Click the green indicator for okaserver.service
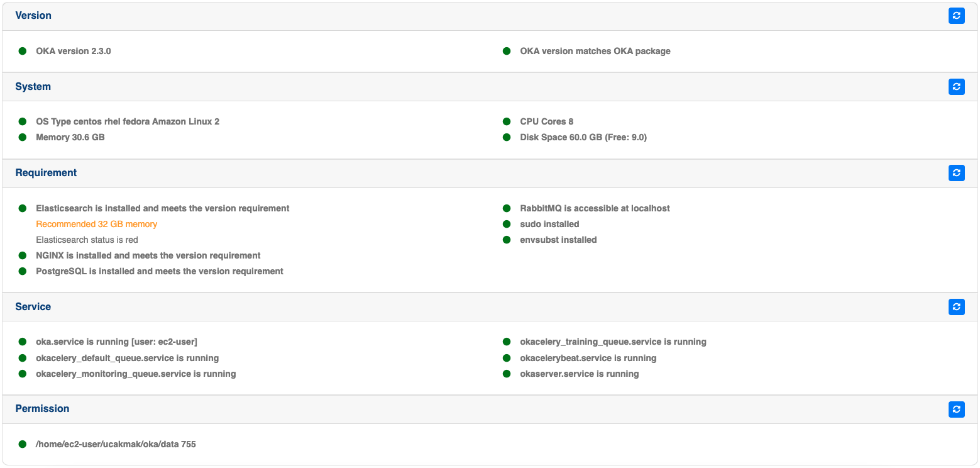The image size is (980, 468). click(x=507, y=374)
